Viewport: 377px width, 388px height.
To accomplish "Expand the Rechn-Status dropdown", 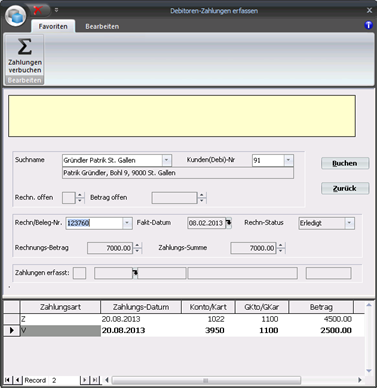I will click(x=349, y=223).
